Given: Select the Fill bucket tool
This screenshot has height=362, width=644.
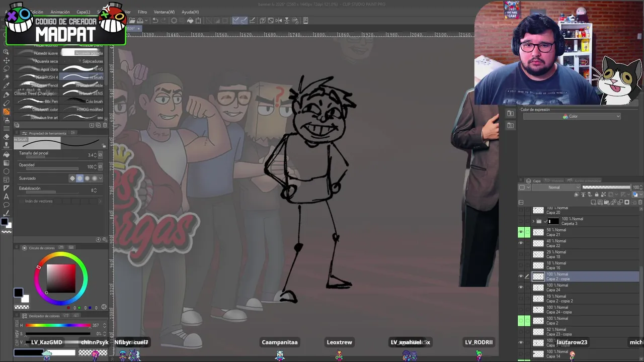Looking at the screenshot, I should [6, 154].
